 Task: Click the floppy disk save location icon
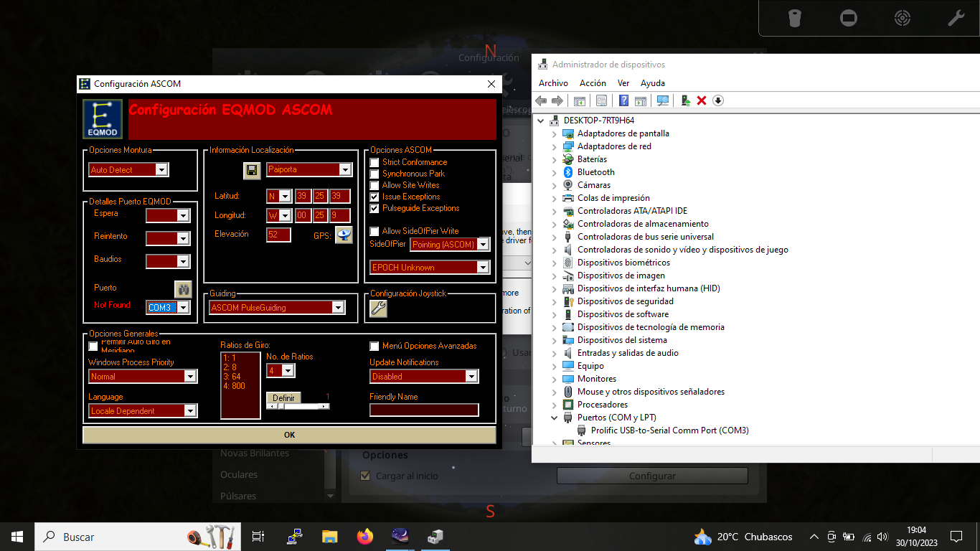(252, 170)
